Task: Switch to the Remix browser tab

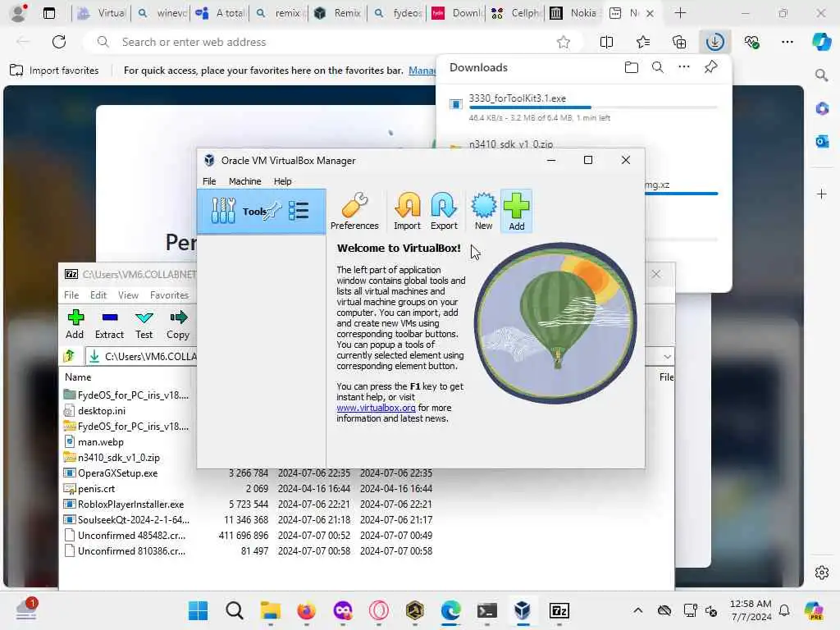Action: coord(337,13)
